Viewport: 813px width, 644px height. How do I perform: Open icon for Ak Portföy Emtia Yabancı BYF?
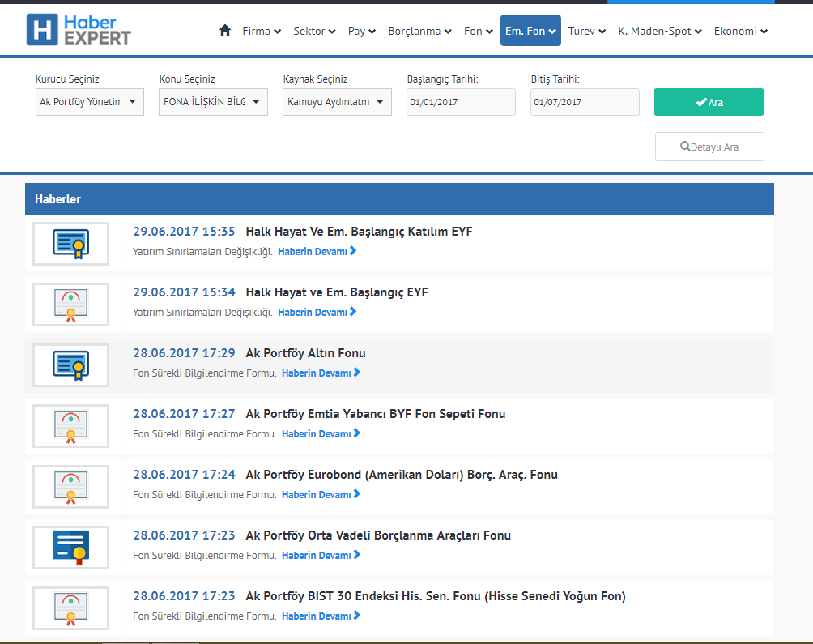point(70,426)
